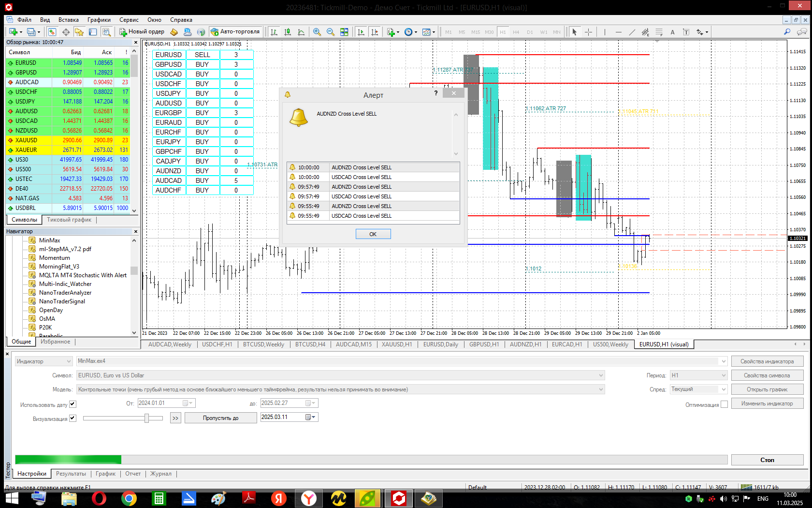Select the trendline drawing tool

point(632,32)
